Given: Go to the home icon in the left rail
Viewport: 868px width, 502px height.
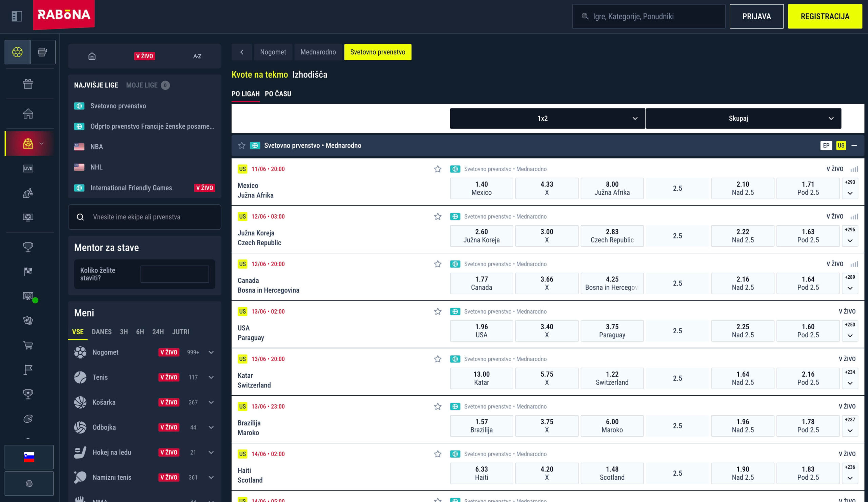Looking at the screenshot, I should click(28, 113).
